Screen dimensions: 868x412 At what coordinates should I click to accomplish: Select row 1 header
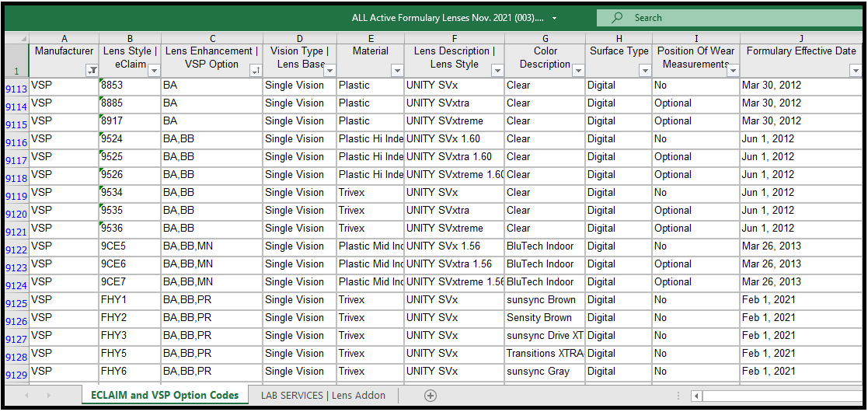tap(16, 61)
